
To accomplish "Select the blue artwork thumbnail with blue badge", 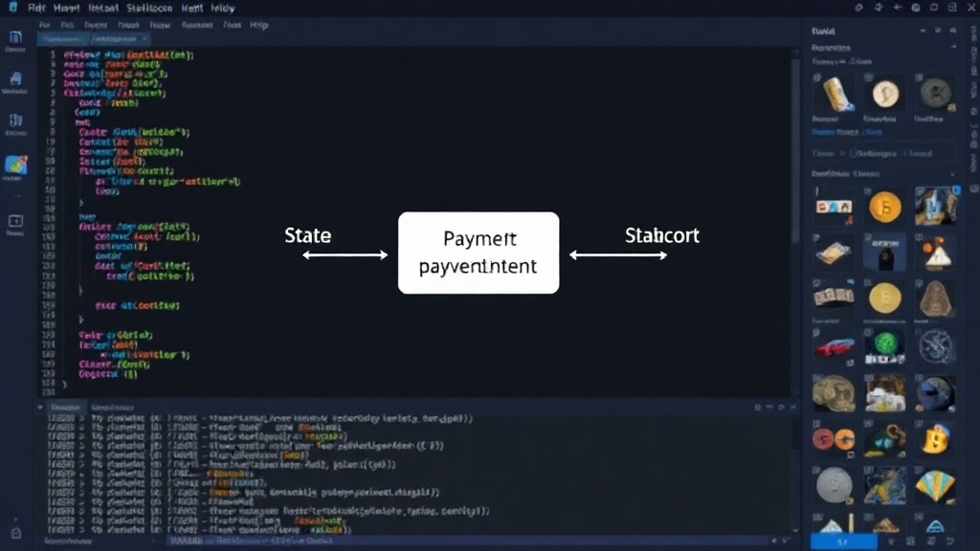I will (x=936, y=206).
